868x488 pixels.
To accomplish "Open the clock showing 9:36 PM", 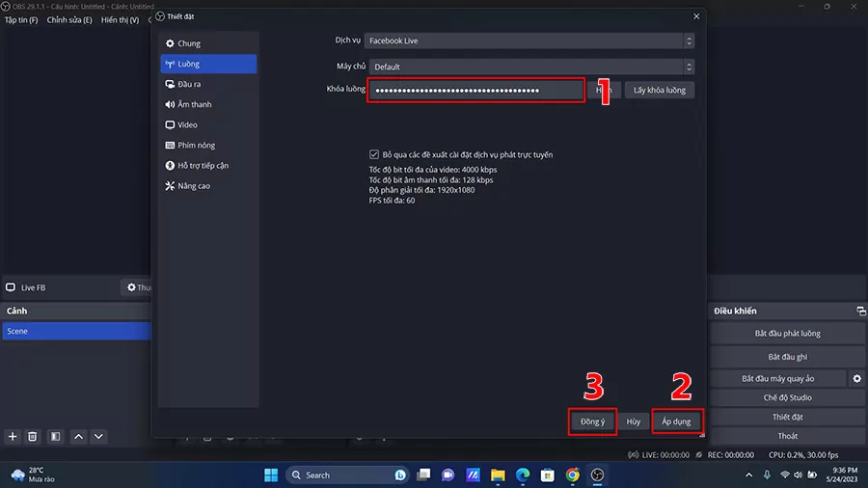I will [844, 474].
